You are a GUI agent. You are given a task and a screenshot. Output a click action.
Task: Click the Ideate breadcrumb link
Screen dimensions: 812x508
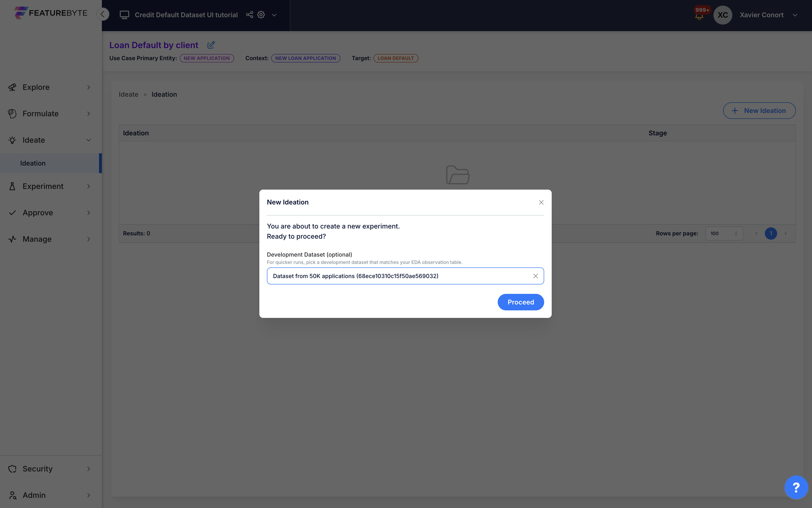(x=128, y=94)
